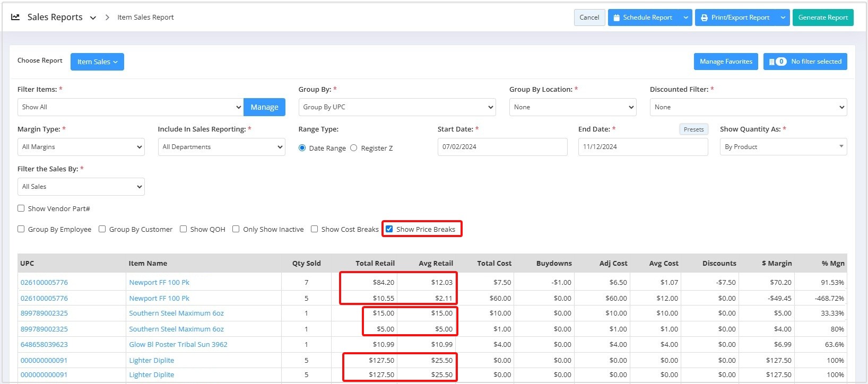Select the Register Z radio button

click(x=354, y=148)
